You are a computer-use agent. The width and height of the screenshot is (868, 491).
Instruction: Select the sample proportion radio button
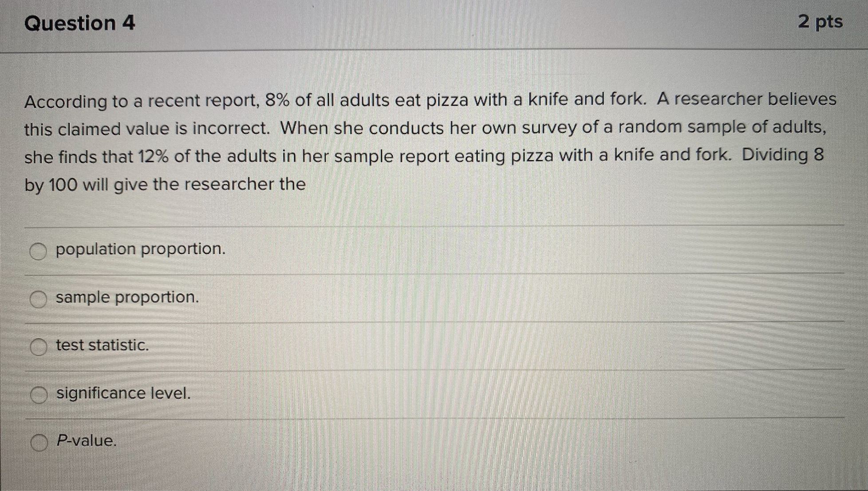(x=38, y=298)
